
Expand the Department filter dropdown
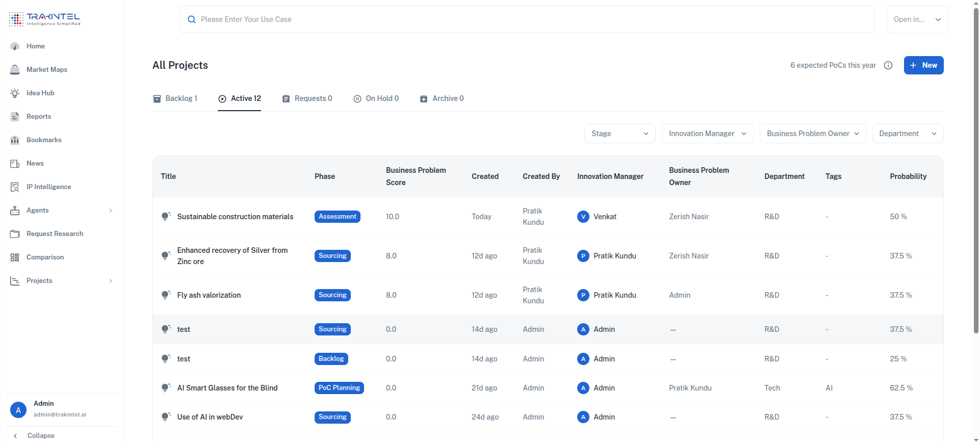click(x=908, y=134)
